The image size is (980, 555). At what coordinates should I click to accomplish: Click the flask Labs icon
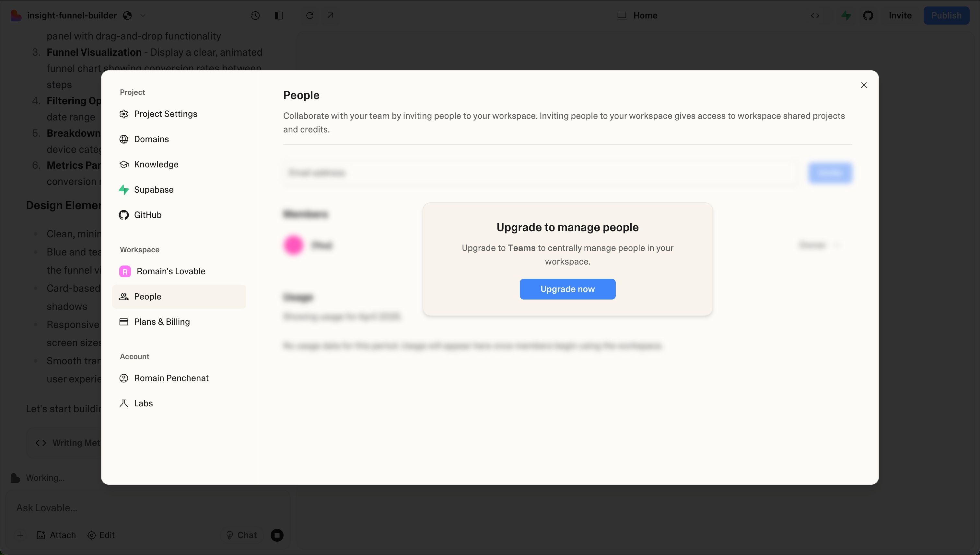pos(123,403)
